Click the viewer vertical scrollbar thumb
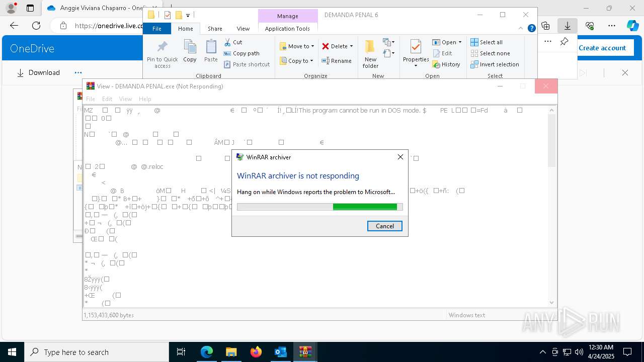This screenshot has width=644, height=362. tap(552, 140)
